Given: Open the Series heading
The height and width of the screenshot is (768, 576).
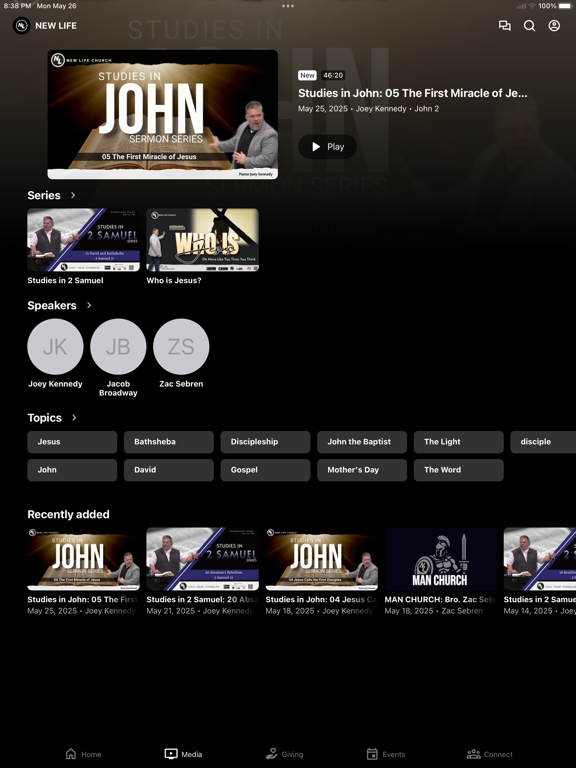Looking at the screenshot, I should (44, 195).
